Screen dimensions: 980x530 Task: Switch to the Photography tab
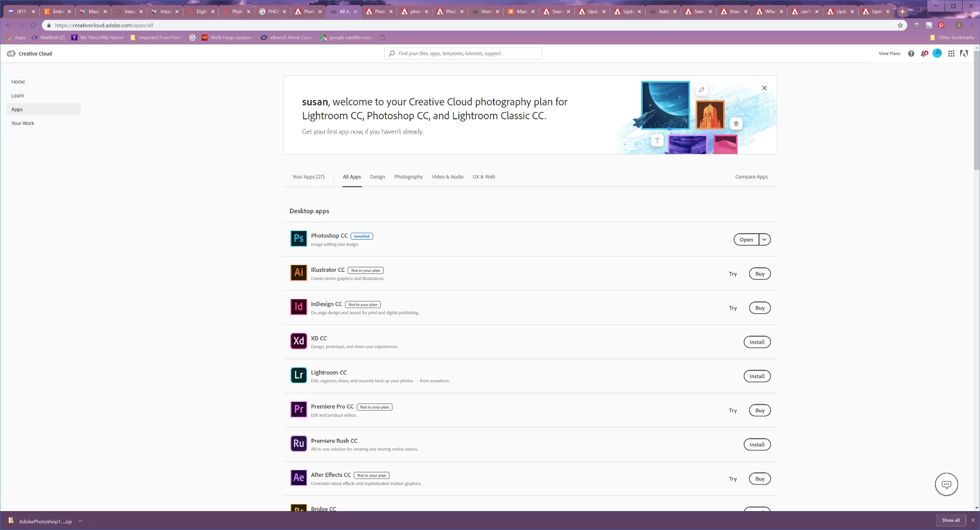408,177
